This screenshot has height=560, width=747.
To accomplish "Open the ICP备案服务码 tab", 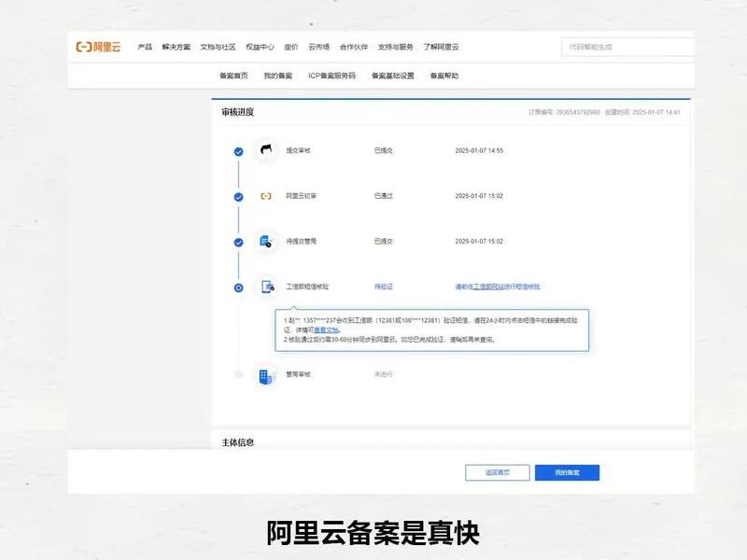I will click(x=331, y=76).
